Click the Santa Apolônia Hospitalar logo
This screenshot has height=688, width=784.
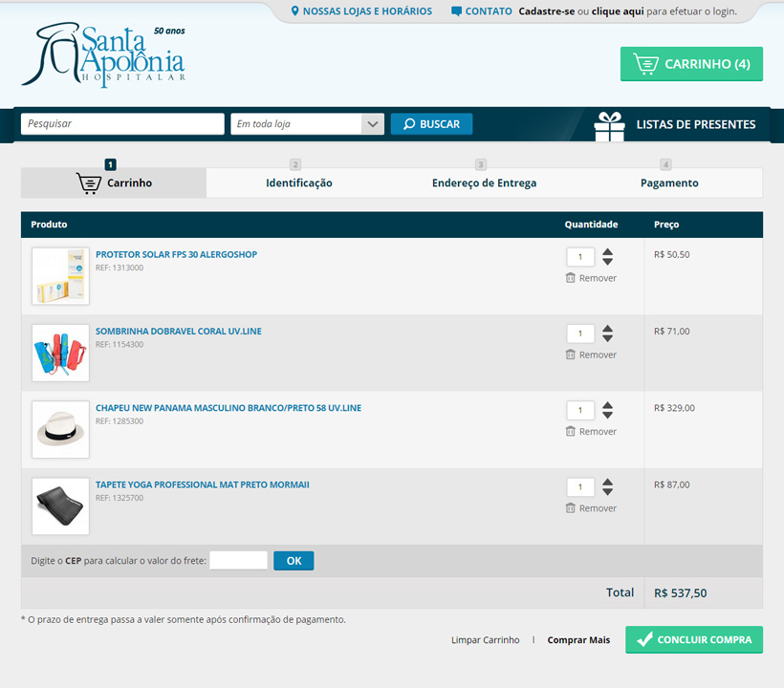pos(103,54)
